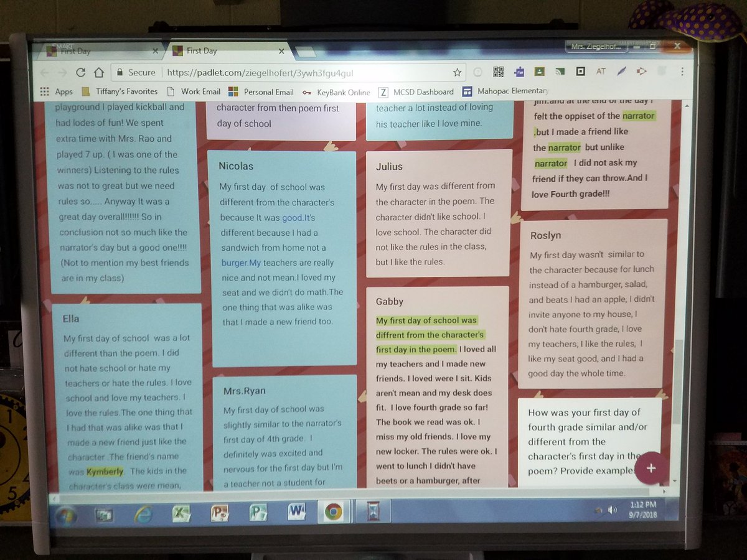Screen dimensions: 747x560
Task: Go to the browser home page
Action: pos(98,73)
